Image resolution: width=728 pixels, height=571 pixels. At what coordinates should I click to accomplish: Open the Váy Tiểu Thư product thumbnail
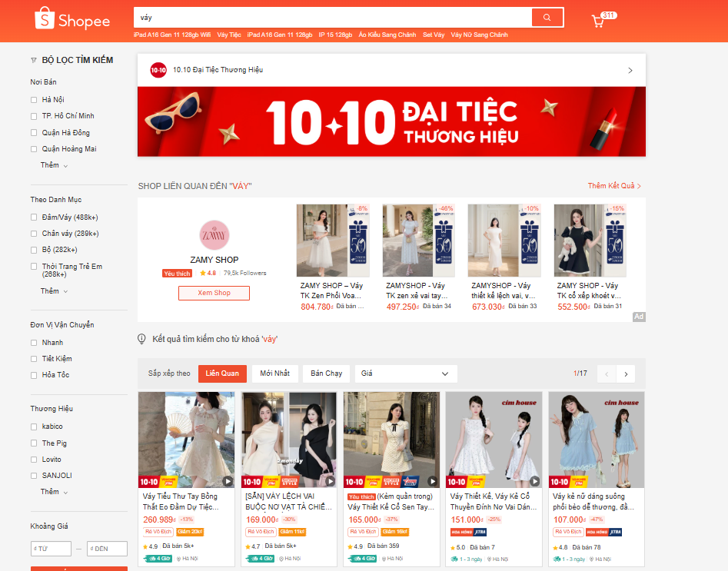point(186,440)
